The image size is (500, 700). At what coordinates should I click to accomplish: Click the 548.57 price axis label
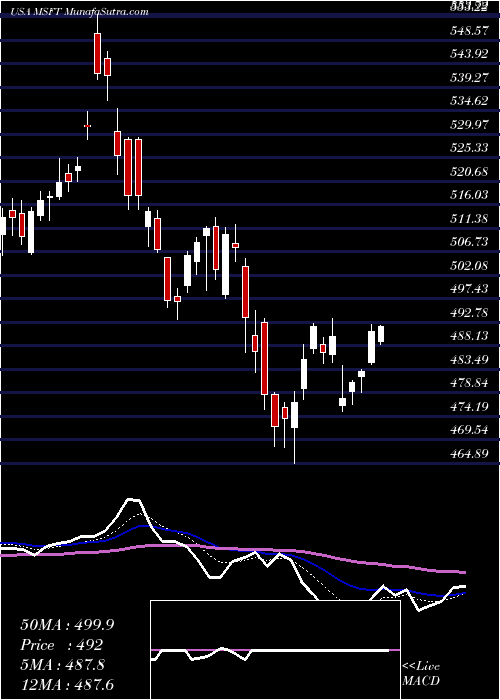point(468,31)
